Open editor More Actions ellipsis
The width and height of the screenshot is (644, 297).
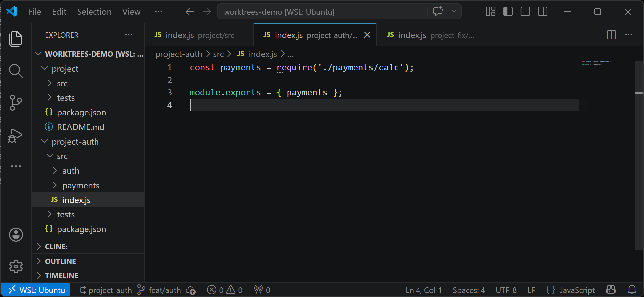point(629,35)
